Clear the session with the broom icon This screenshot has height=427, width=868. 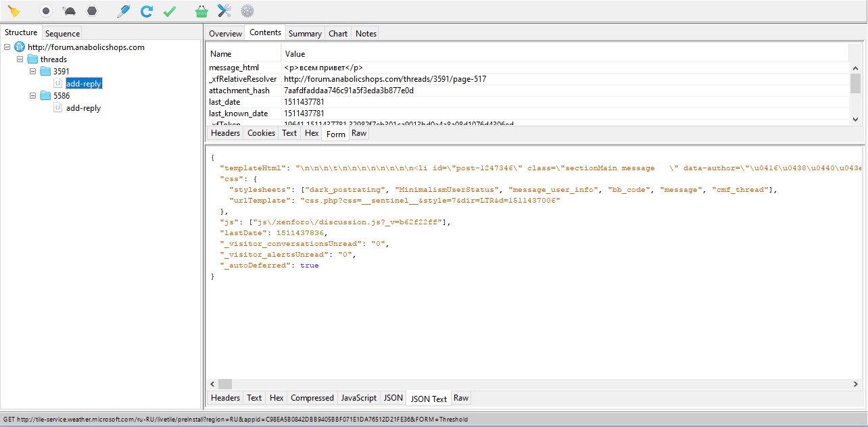click(x=14, y=11)
